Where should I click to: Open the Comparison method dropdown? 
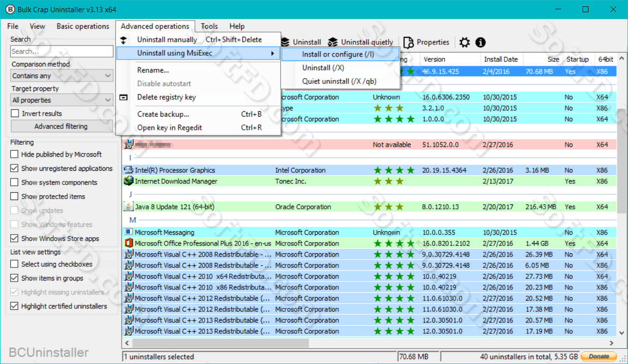(x=62, y=76)
